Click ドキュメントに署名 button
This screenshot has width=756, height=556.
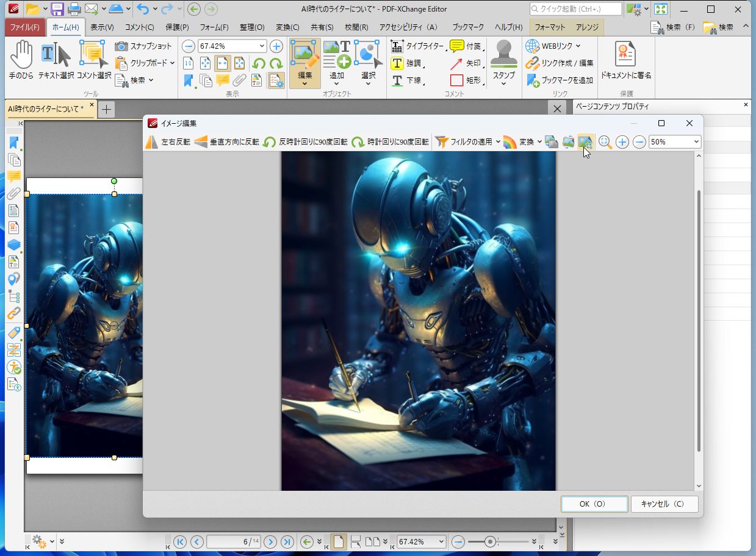pyautogui.click(x=626, y=61)
